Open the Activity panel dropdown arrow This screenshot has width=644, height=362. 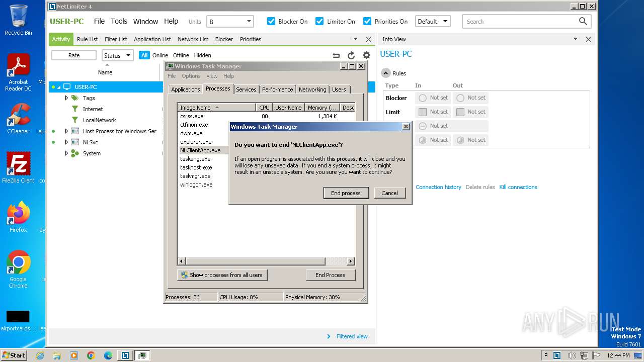coord(356,39)
